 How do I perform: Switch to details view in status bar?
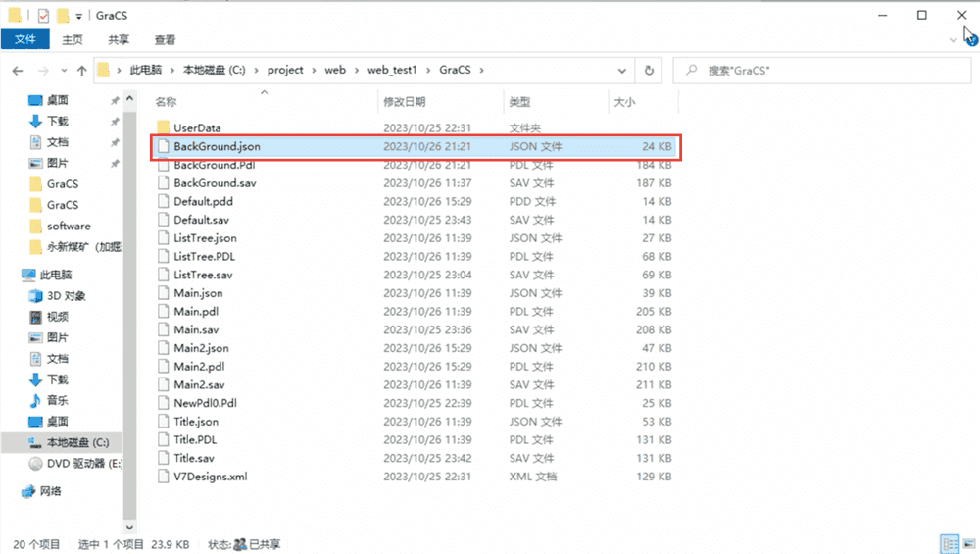point(948,543)
